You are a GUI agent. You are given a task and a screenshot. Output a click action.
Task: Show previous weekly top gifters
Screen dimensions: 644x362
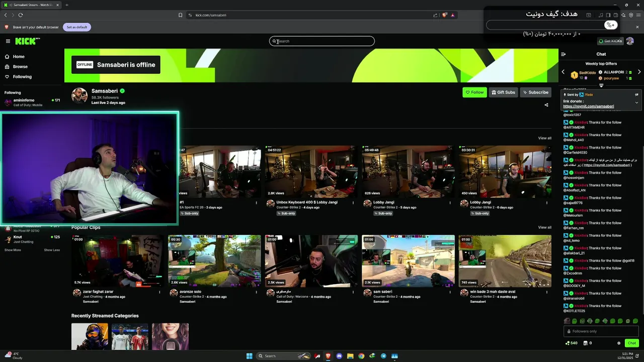pyautogui.click(x=563, y=72)
